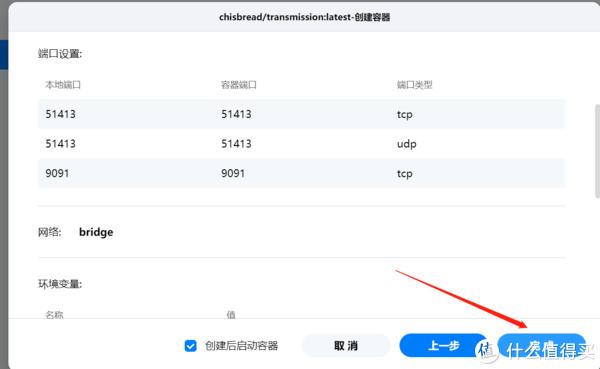Select the container port 9091 cell
The height and width of the screenshot is (369, 600).
233,173
